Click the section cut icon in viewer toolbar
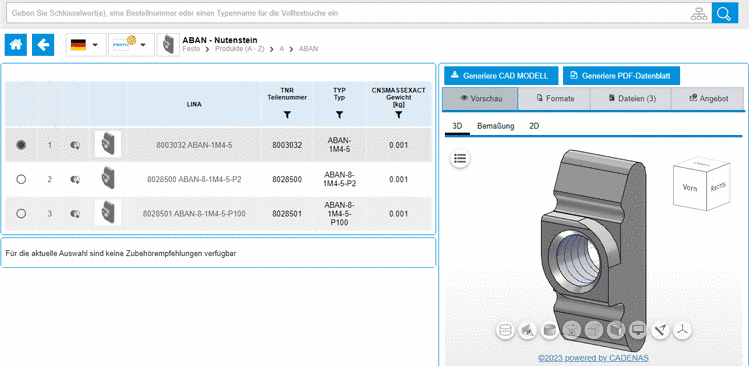 pos(527,330)
